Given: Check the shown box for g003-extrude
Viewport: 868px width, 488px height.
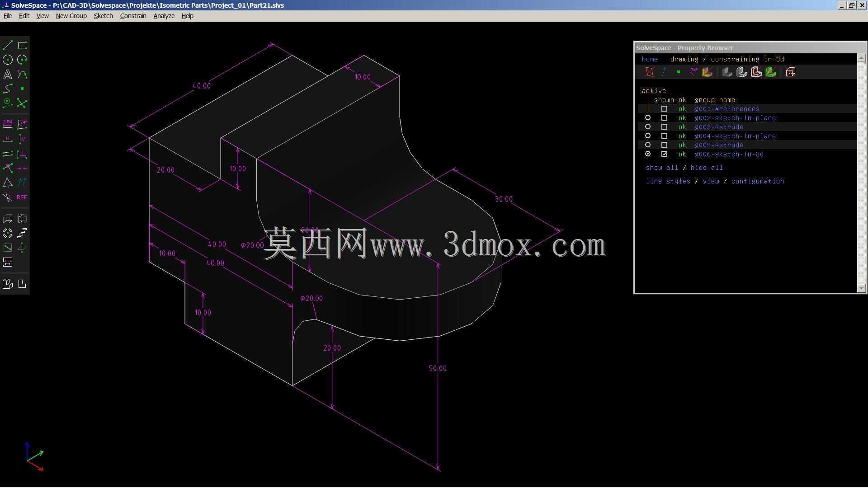Looking at the screenshot, I should point(664,127).
